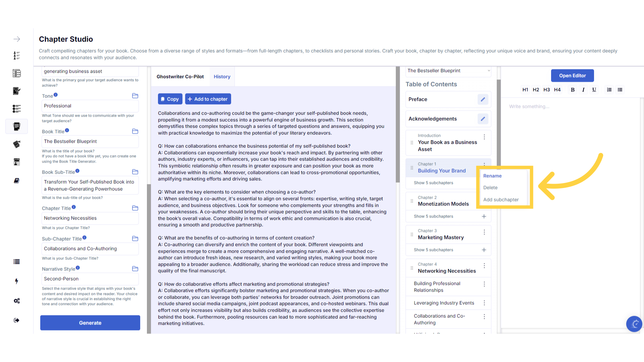
Task: Open the folder icon next to Tone
Action: [135, 96]
